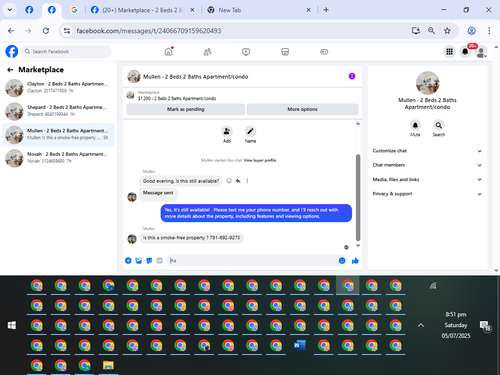Expand the Customize chat section

point(427,151)
